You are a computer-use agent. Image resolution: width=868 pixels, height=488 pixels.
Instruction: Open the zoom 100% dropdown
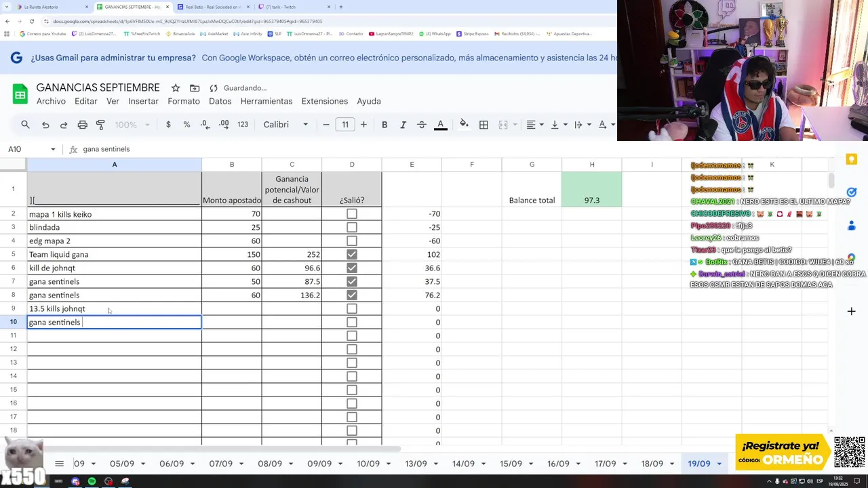point(132,125)
